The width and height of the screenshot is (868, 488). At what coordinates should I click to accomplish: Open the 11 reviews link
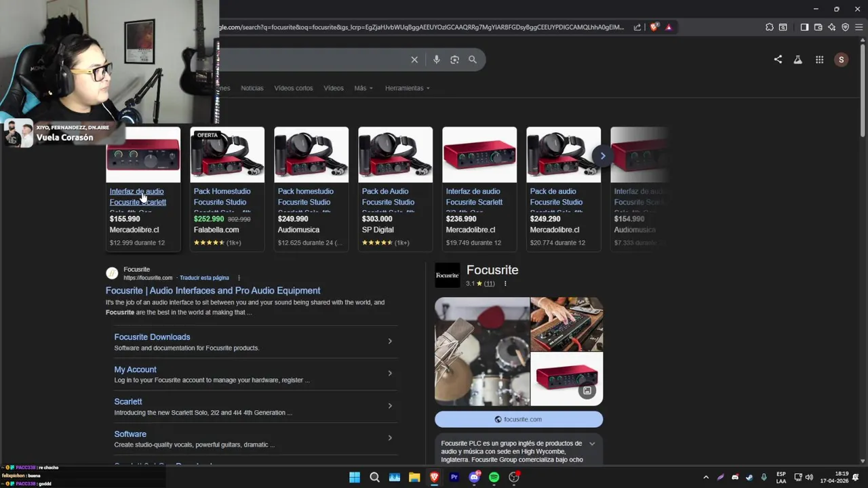pos(490,283)
